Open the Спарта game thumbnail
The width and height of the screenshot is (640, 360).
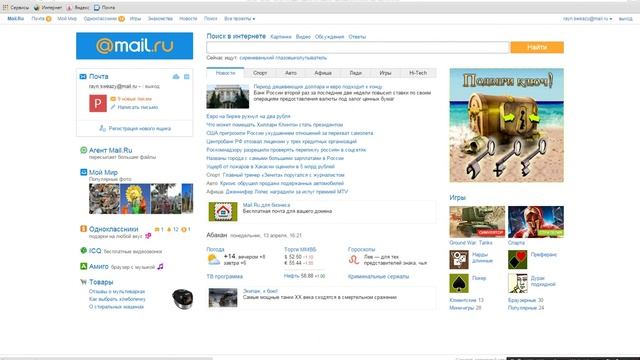536,222
